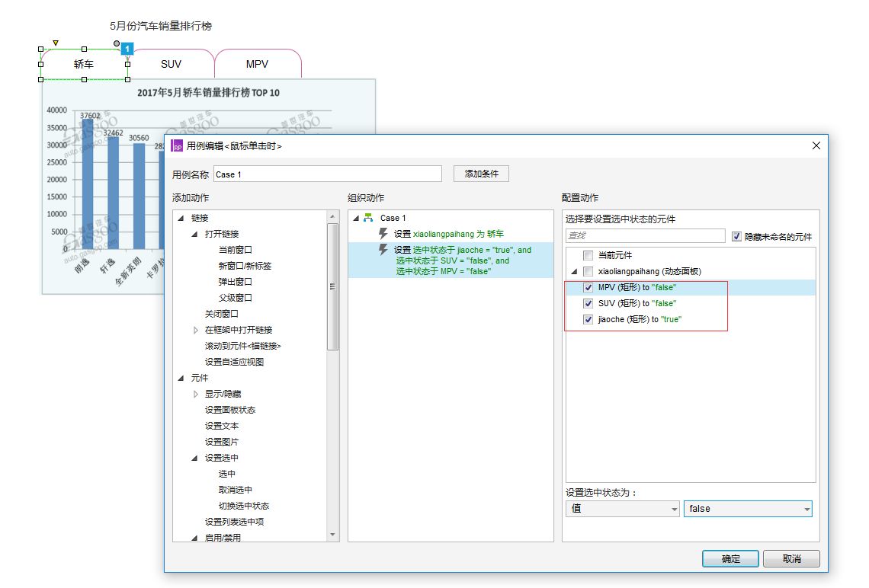Image resolution: width=869 pixels, height=588 pixels.
Task: Click the Case 1 tree icon
Action: (x=368, y=218)
